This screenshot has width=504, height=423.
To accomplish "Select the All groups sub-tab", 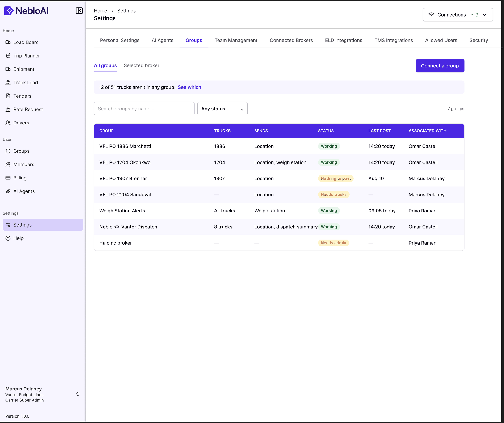I will click(x=105, y=65).
